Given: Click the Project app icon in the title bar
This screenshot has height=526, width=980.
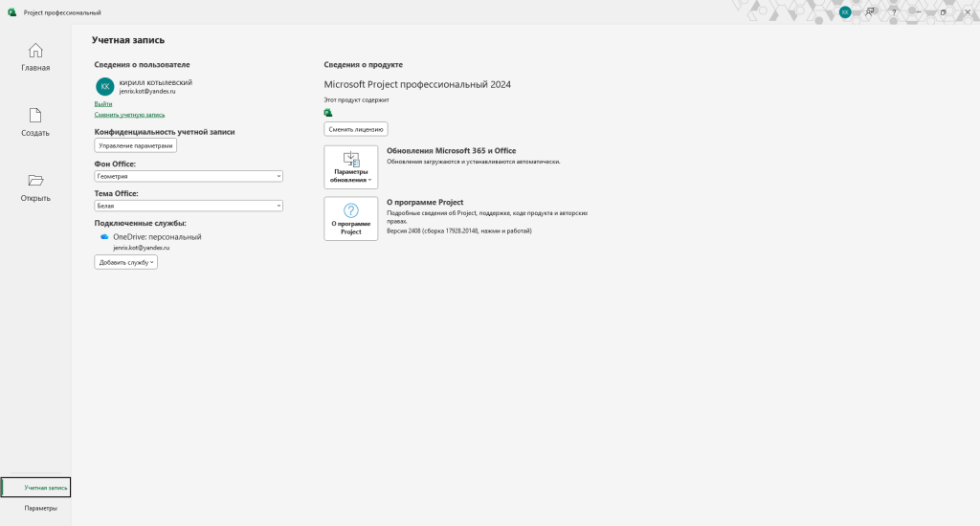Looking at the screenshot, I should (11, 11).
